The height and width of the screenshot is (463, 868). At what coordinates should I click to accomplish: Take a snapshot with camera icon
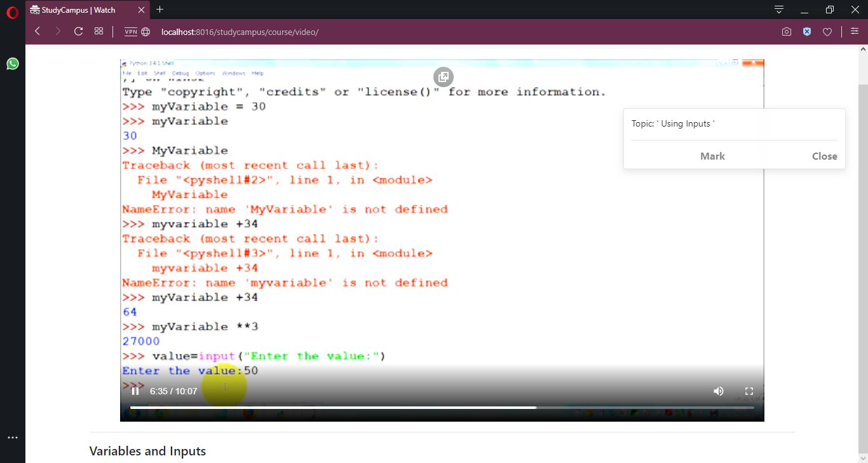click(x=787, y=32)
